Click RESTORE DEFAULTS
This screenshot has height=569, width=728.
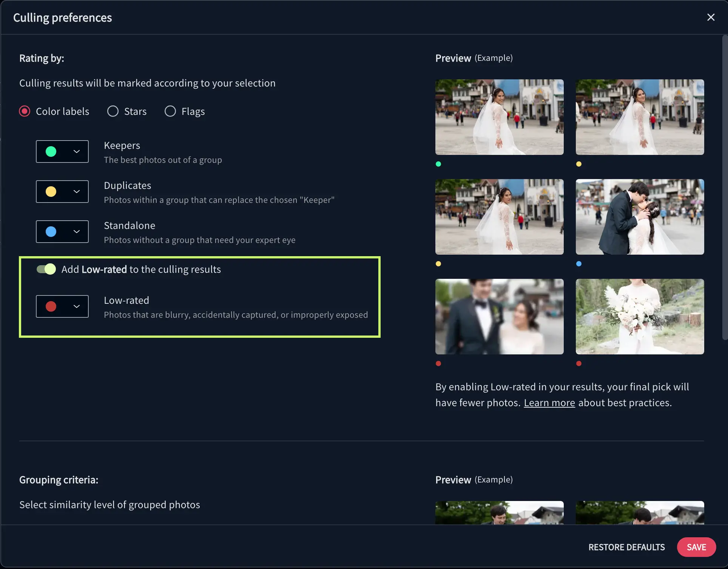626,547
